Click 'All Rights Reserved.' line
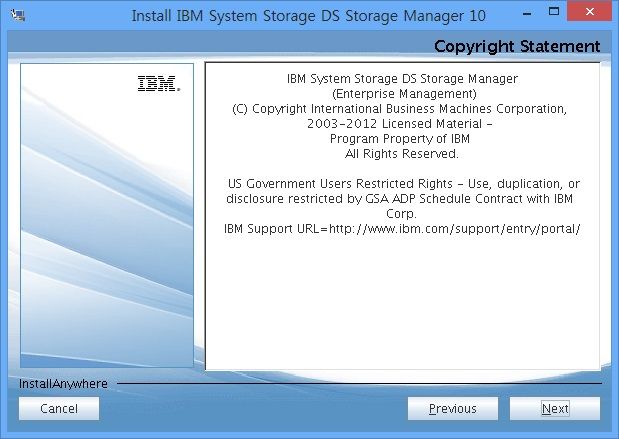Viewport: 619px width, 439px height. [x=401, y=154]
